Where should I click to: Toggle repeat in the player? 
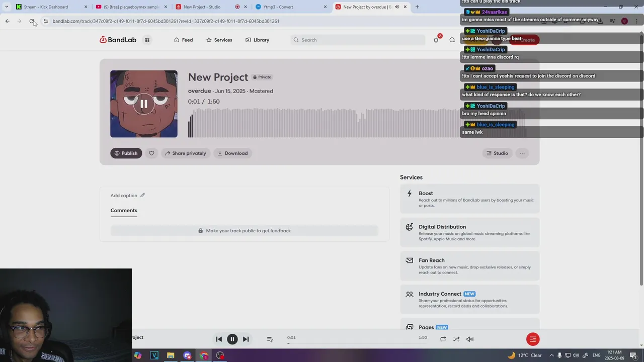pos(443,339)
